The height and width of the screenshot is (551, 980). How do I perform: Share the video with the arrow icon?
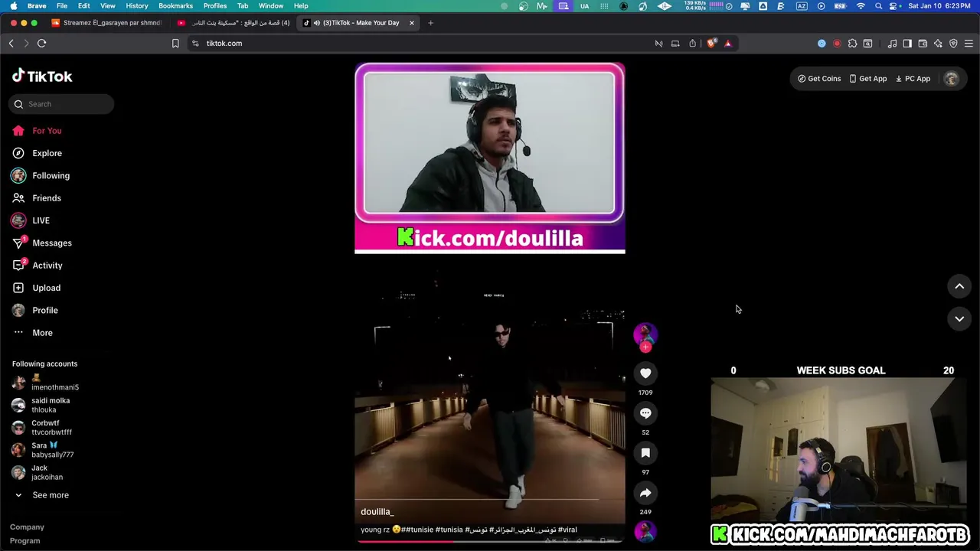point(645,493)
